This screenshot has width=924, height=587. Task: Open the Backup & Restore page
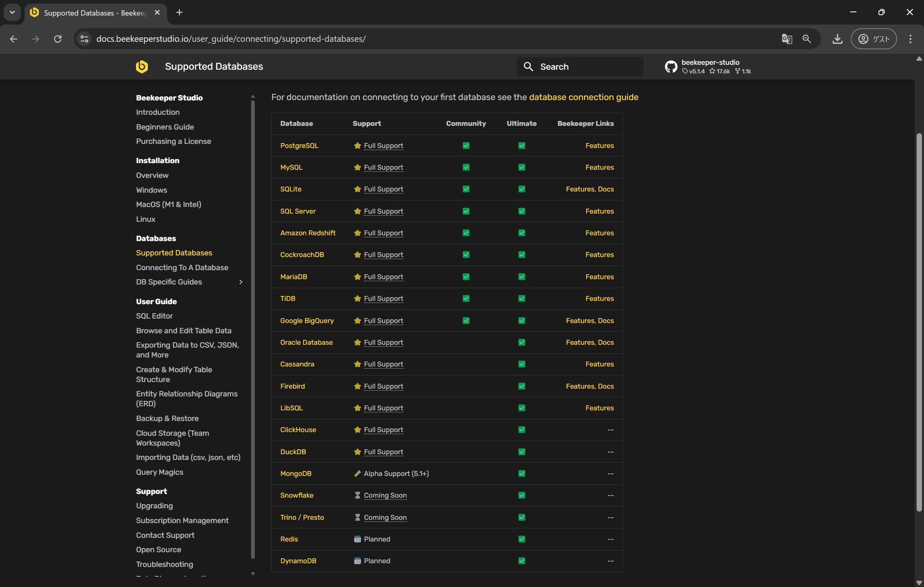167,419
